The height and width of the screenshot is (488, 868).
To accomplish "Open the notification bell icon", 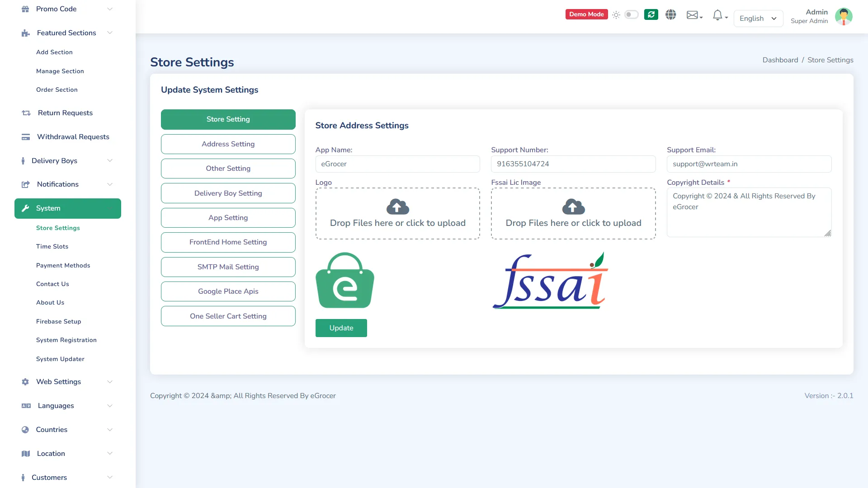I will pyautogui.click(x=720, y=15).
